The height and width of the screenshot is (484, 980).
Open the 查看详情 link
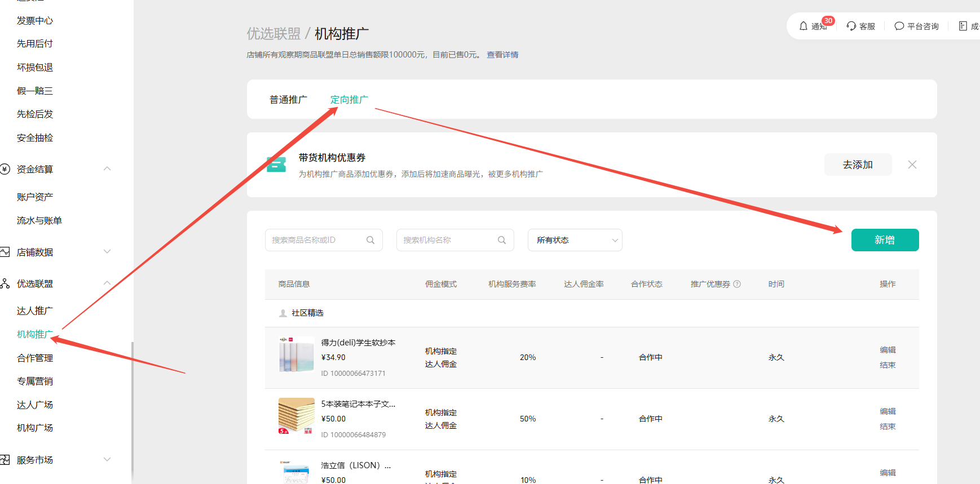point(502,55)
